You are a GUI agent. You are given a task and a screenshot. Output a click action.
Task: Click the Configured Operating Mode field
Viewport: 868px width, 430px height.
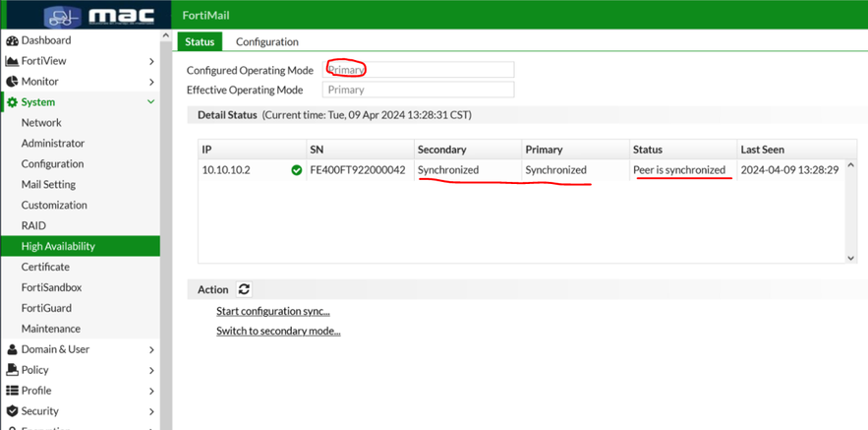point(419,70)
